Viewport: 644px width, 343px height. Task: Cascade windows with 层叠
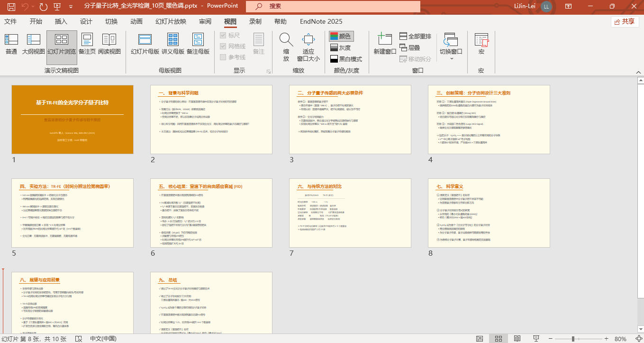click(410, 47)
